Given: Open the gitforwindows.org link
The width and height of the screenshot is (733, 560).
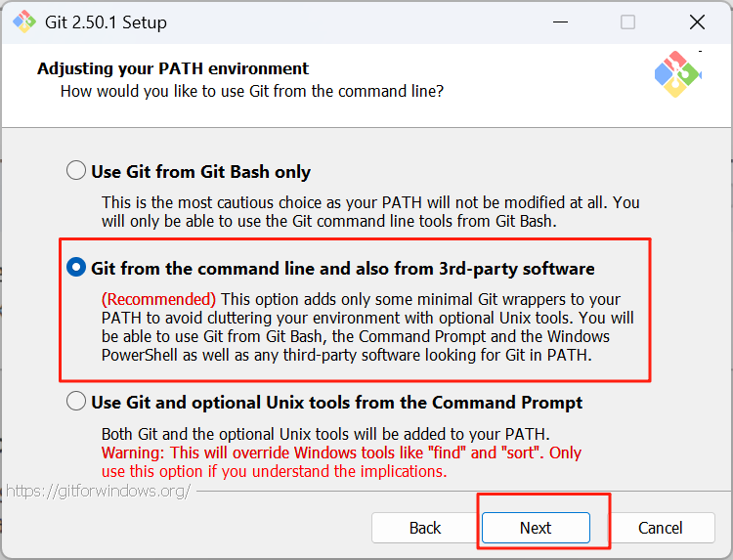Looking at the screenshot, I should [99, 491].
